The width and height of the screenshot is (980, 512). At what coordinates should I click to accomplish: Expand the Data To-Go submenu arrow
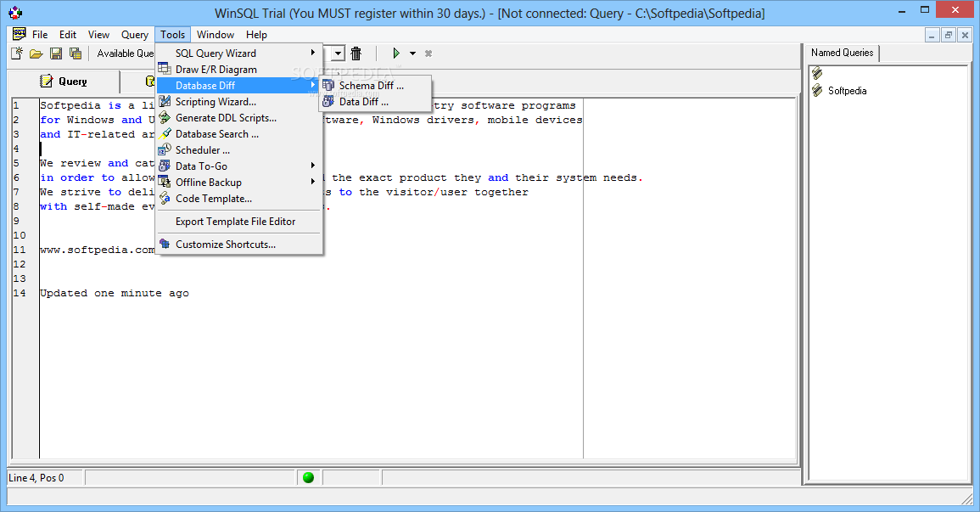pos(313,166)
